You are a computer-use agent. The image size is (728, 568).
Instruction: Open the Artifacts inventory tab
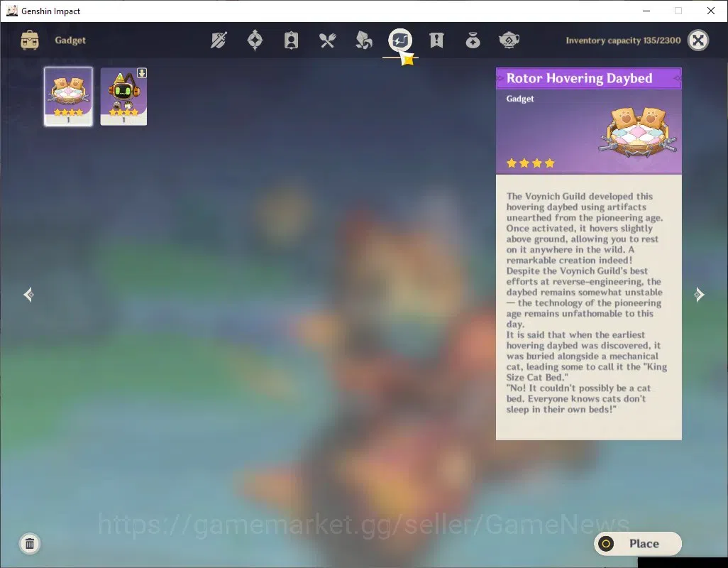click(255, 40)
